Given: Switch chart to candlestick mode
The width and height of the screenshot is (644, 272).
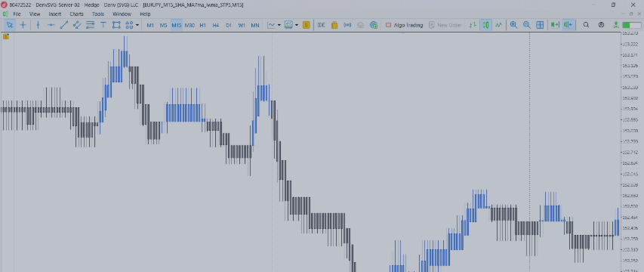Looking at the screenshot, I should [x=486, y=25].
